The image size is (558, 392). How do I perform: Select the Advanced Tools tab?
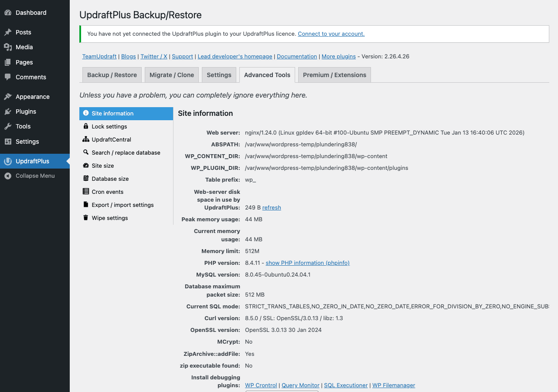point(267,75)
